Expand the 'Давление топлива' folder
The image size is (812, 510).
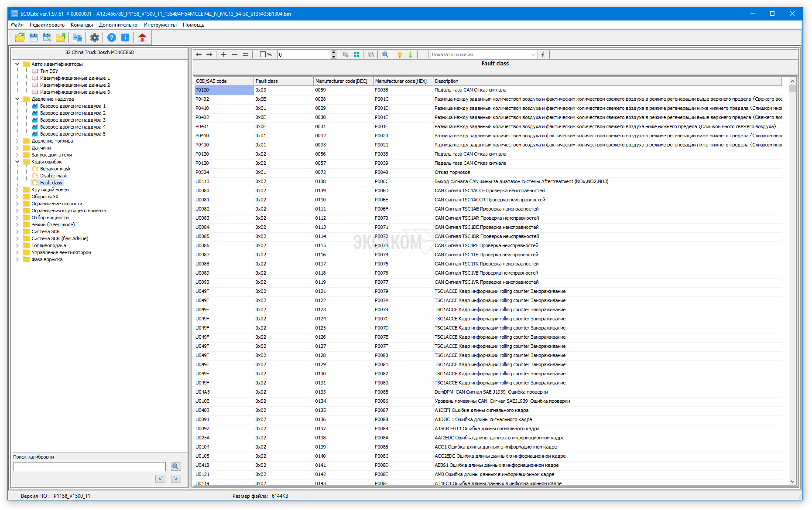tap(17, 141)
